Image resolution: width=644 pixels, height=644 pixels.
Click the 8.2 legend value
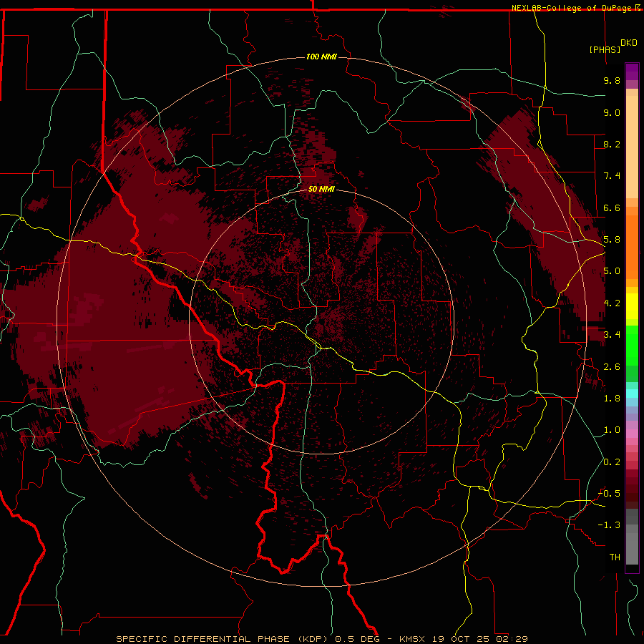click(x=612, y=144)
